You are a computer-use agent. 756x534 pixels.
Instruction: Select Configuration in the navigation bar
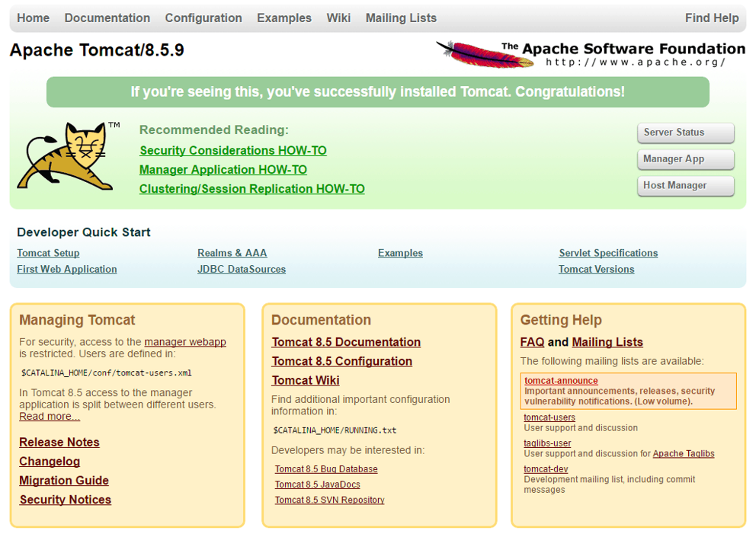tap(203, 18)
